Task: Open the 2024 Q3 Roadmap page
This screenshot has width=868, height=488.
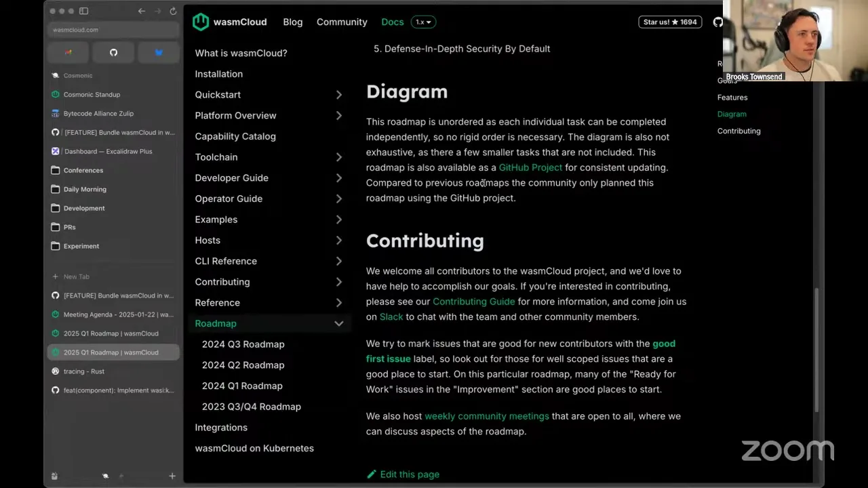Action: click(x=243, y=344)
